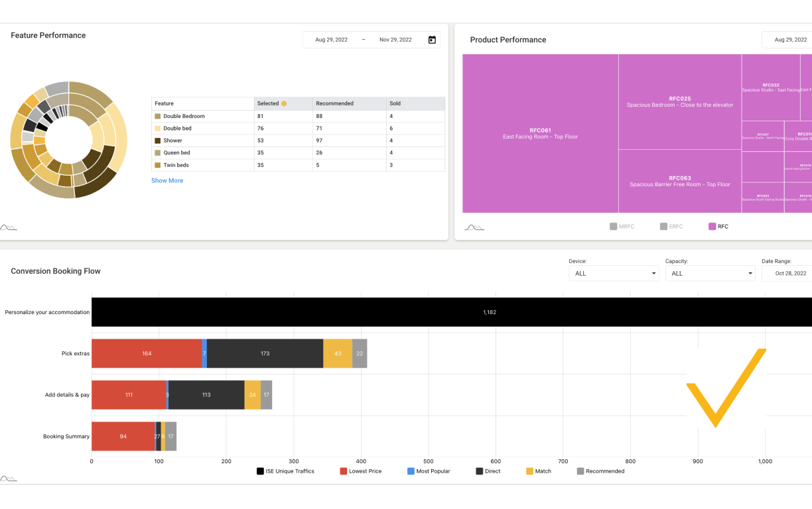
Task: Open the Feature Performance calendar icon
Action: pyautogui.click(x=432, y=40)
